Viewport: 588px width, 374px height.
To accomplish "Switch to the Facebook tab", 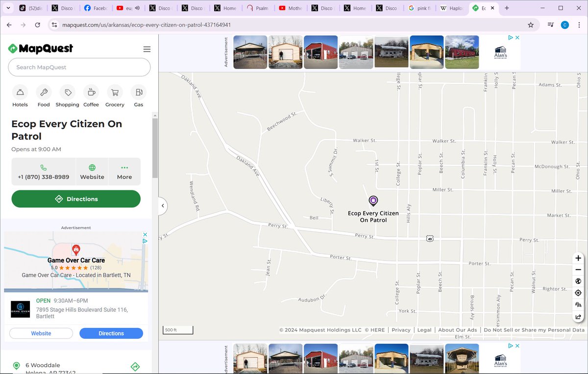I will 96,8.
